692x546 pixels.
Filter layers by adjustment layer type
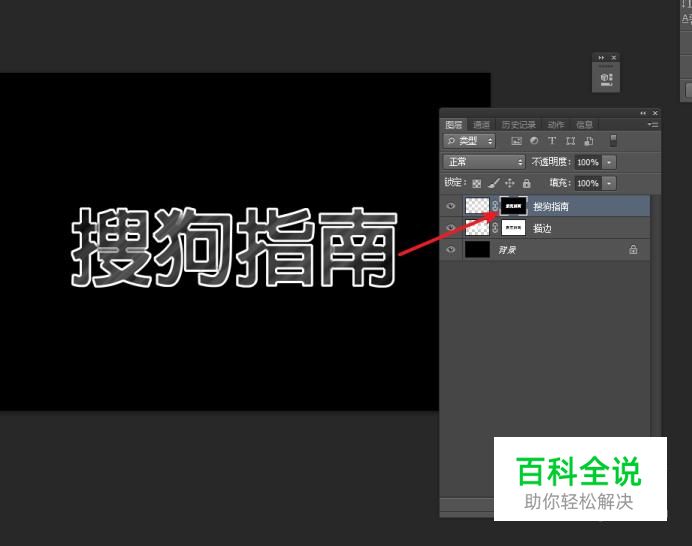click(534, 141)
